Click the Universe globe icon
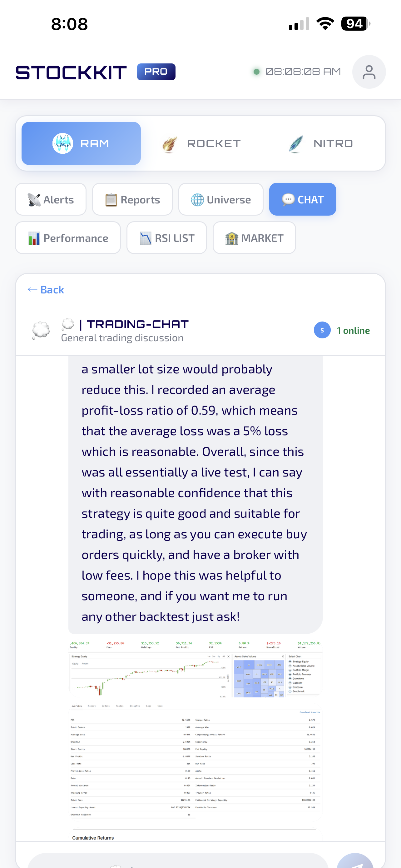The width and height of the screenshot is (401, 868). [x=199, y=199]
